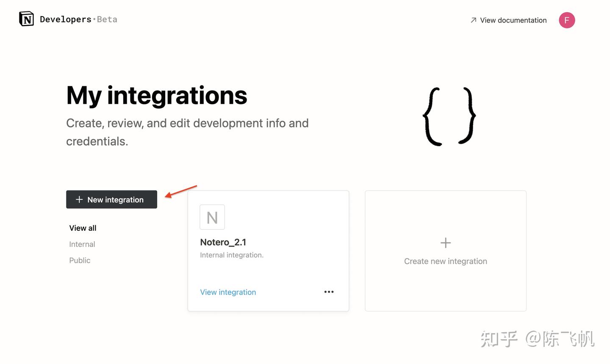Click the My integrations heading

pyautogui.click(x=157, y=96)
